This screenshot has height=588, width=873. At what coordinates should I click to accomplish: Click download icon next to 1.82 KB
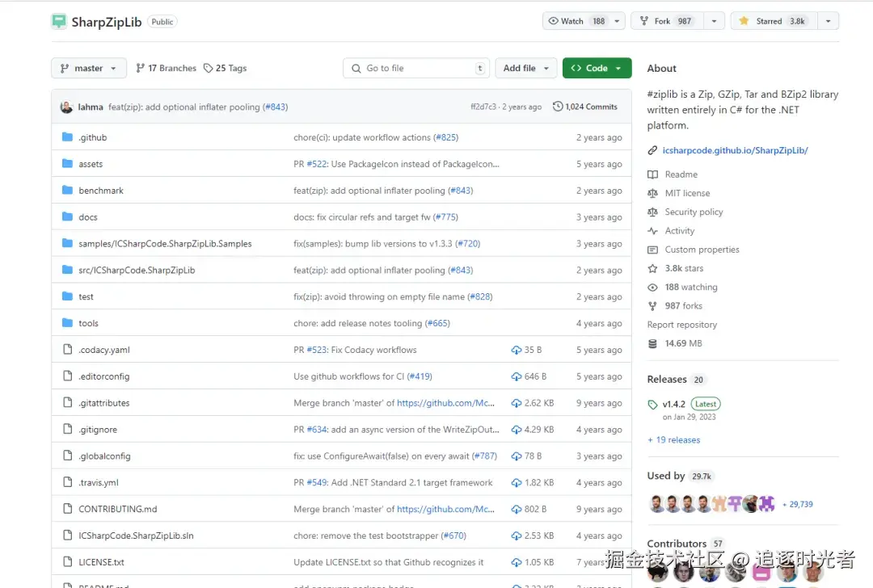pos(516,483)
